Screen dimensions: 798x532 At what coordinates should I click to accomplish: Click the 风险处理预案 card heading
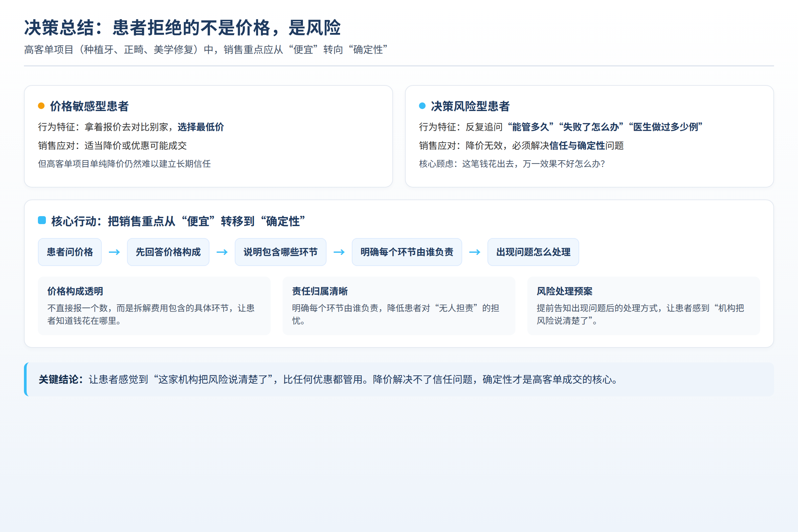565,291
